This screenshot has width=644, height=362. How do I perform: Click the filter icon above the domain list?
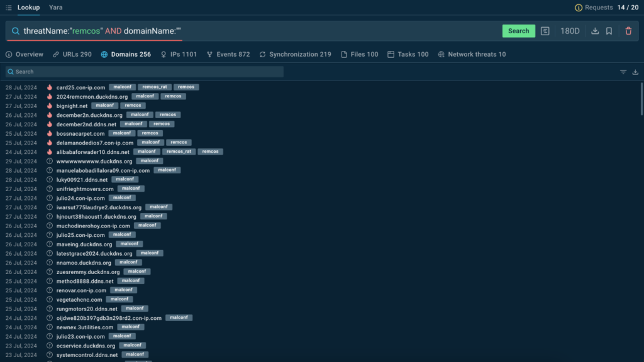tap(623, 72)
